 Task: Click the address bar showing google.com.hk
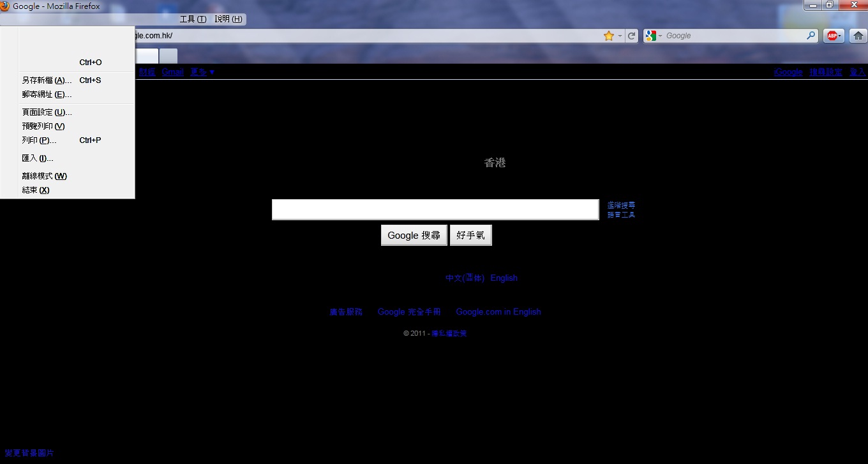click(x=367, y=36)
